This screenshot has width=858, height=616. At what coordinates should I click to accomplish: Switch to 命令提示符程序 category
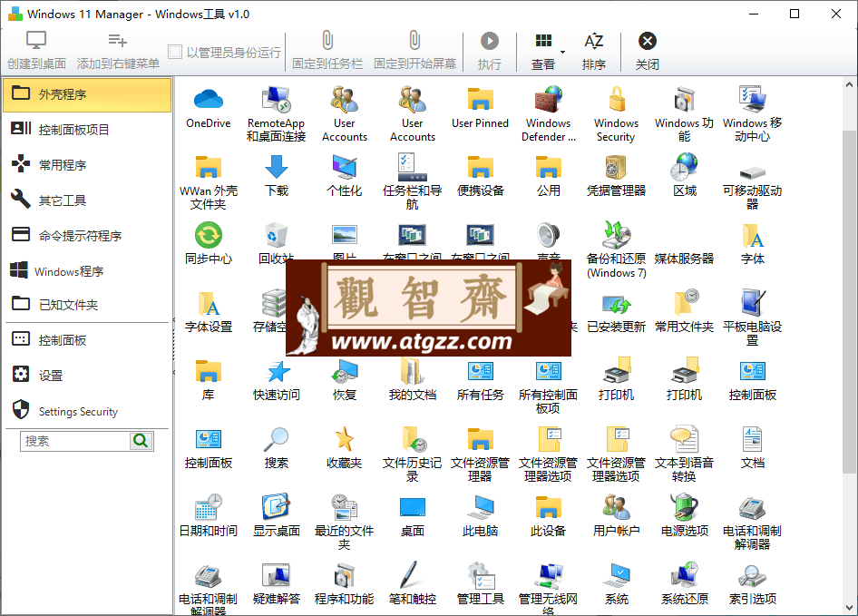point(88,236)
